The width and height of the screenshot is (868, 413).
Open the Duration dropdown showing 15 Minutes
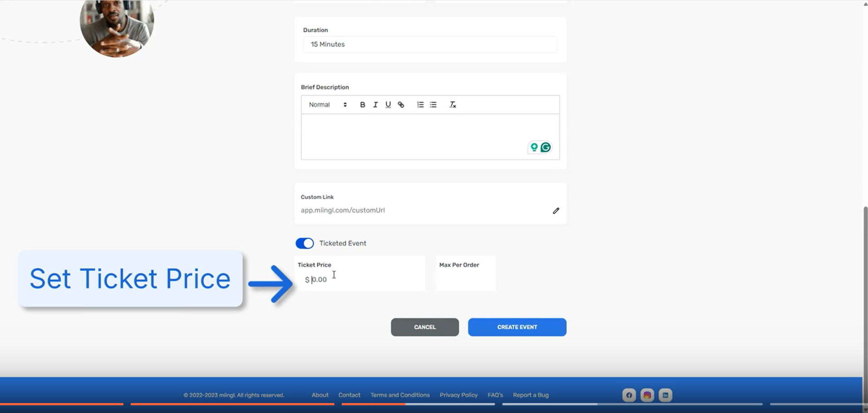click(x=430, y=44)
